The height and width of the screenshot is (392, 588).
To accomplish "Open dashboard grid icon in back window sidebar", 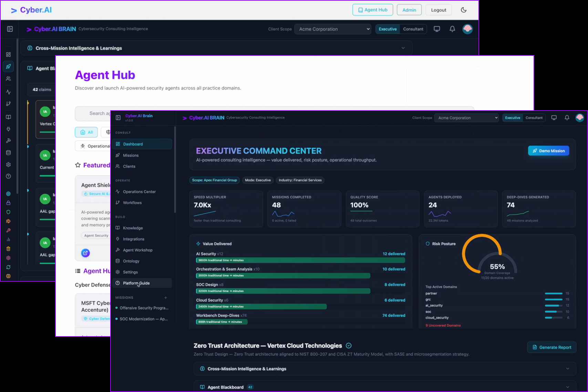I will click(x=8, y=54).
